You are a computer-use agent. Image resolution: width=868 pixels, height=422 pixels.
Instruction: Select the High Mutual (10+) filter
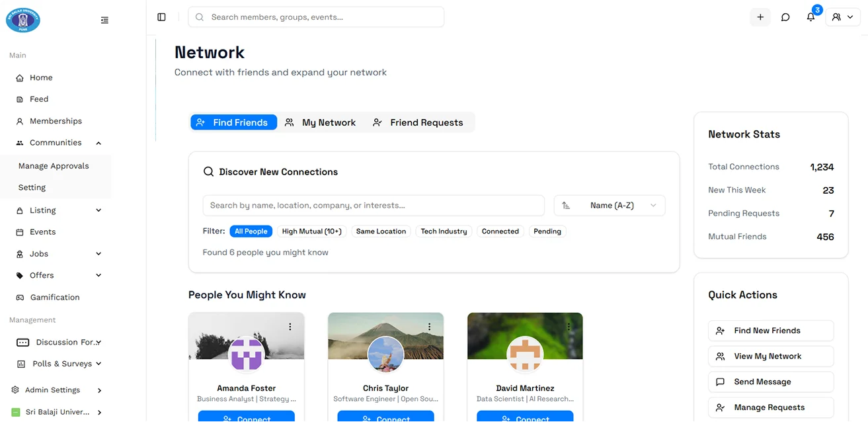tap(311, 232)
